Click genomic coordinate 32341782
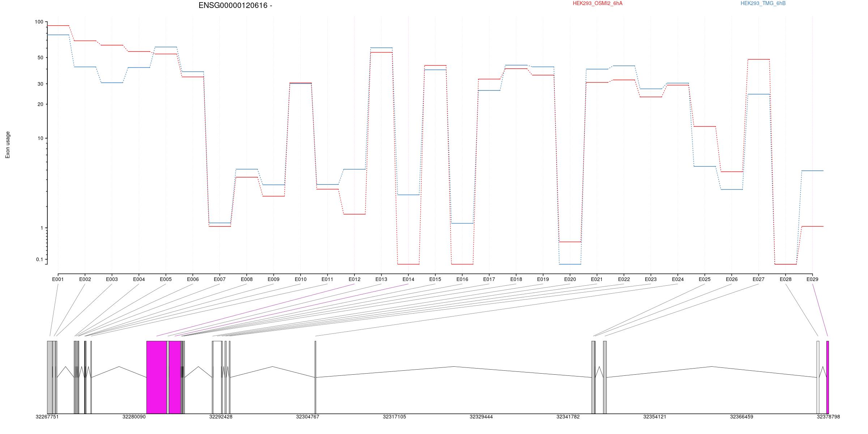 pyautogui.click(x=568, y=417)
